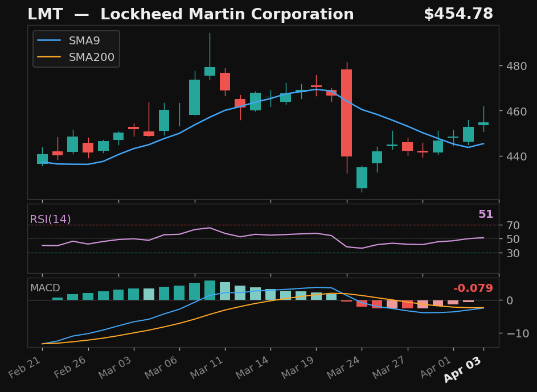Image resolution: width=537 pixels, height=392 pixels.
Task: Click the Mar 03 date label
Action: tap(116, 368)
